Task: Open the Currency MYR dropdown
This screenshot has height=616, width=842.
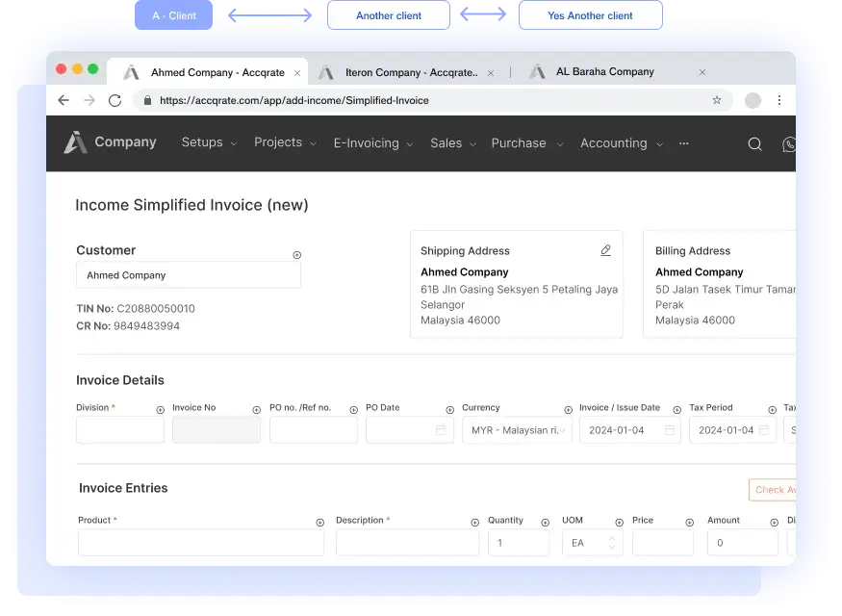Action: pyautogui.click(x=517, y=430)
